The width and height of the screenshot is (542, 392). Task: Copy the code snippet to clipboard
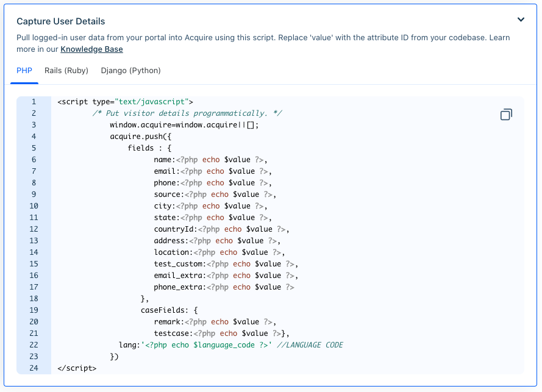coord(506,115)
